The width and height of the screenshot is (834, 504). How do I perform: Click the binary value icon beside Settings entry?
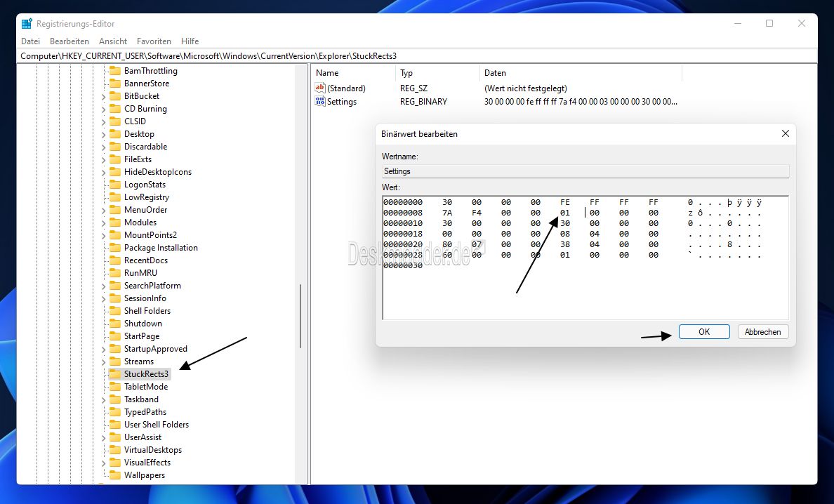319,101
